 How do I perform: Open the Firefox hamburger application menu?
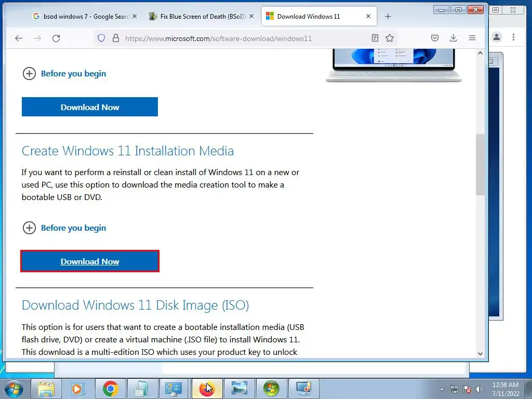pos(472,38)
